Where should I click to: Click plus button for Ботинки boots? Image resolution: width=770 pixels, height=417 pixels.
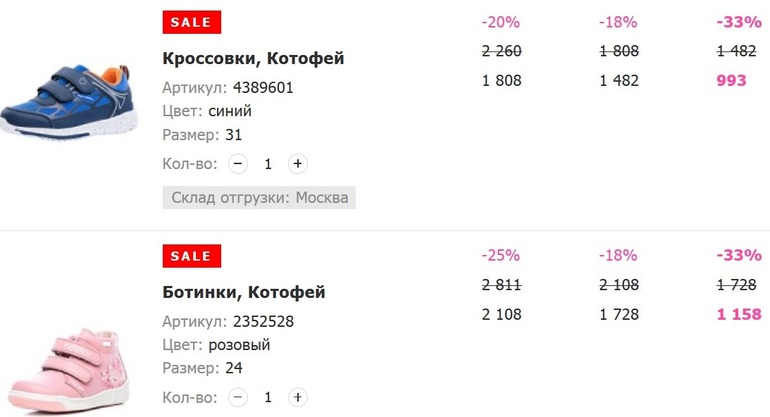pyautogui.click(x=297, y=398)
